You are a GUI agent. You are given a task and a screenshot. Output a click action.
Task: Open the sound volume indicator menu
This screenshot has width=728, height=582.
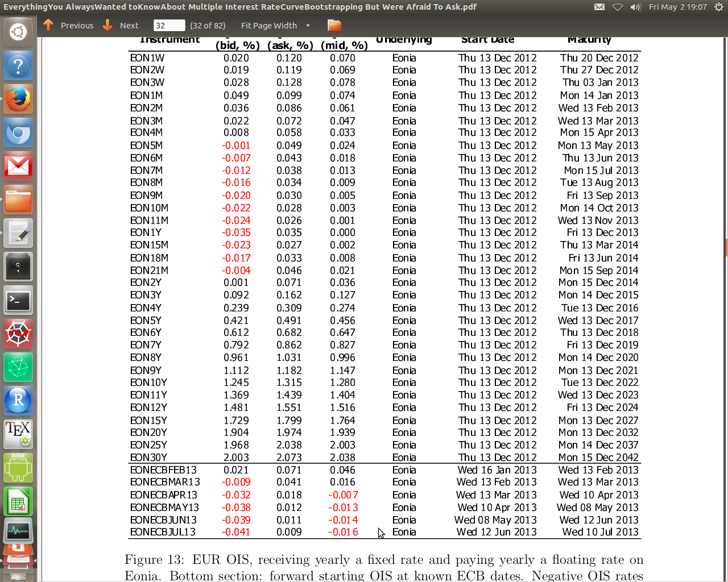(635, 7)
